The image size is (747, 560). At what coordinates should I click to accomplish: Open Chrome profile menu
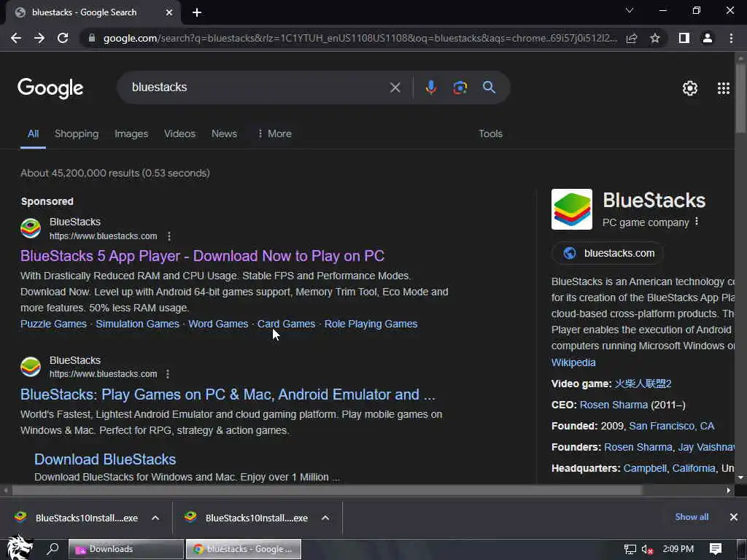click(x=708, y=38)
